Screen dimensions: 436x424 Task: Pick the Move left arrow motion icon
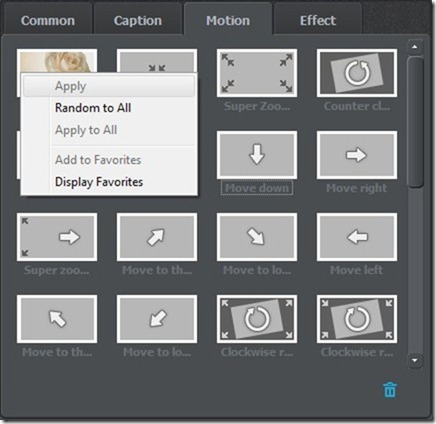pos(357,237)
